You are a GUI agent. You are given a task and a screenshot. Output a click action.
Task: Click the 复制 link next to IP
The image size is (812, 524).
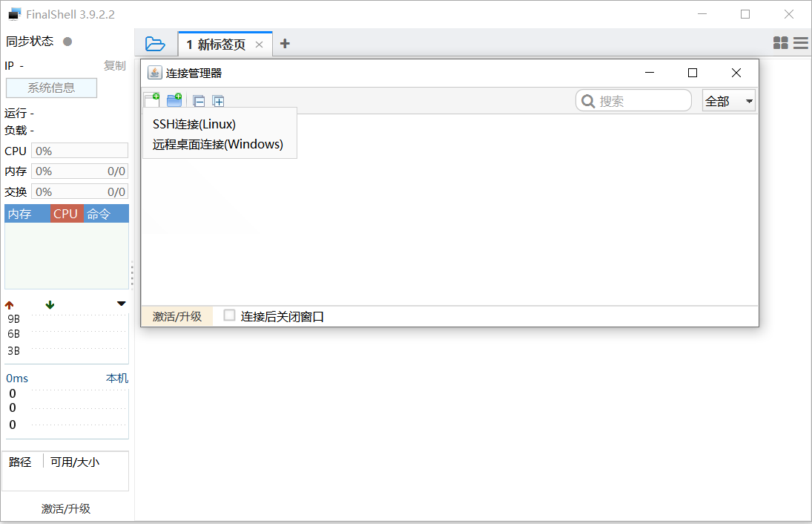tap(114, 65)
